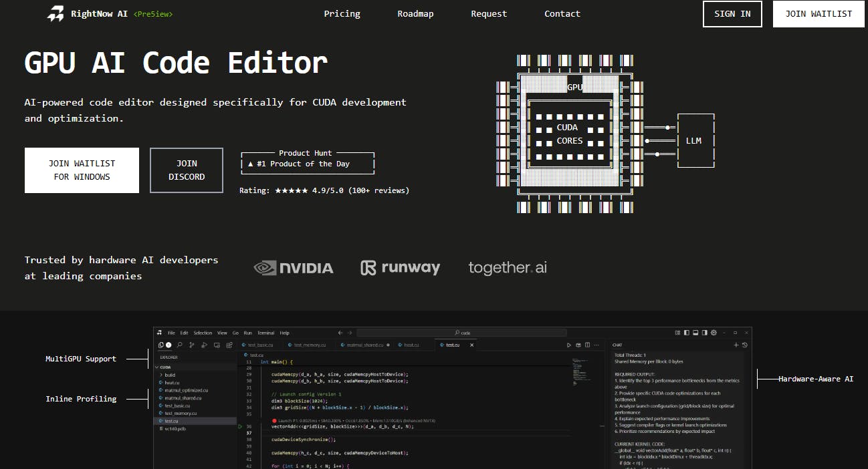Viewport: 868px width, 469px height.
Task: Toggle the primary sidebar layout icon
Action: click(687, 333)
